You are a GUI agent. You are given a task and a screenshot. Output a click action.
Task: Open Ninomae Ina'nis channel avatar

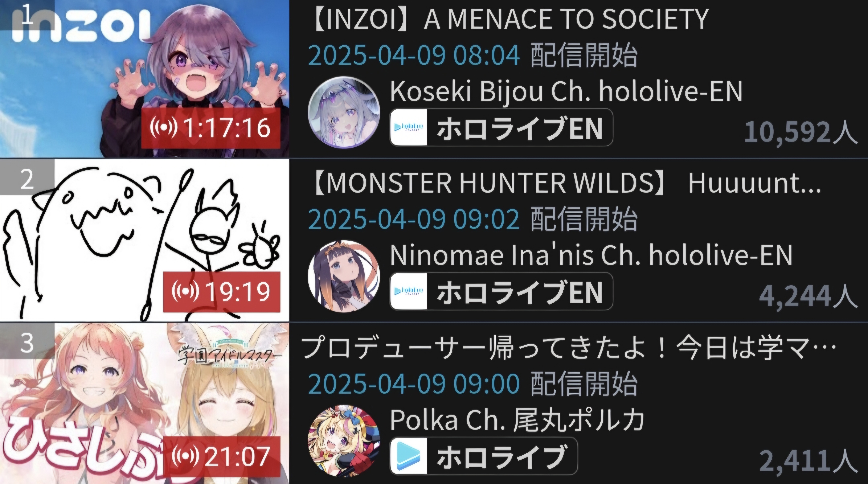click(344, 276)
